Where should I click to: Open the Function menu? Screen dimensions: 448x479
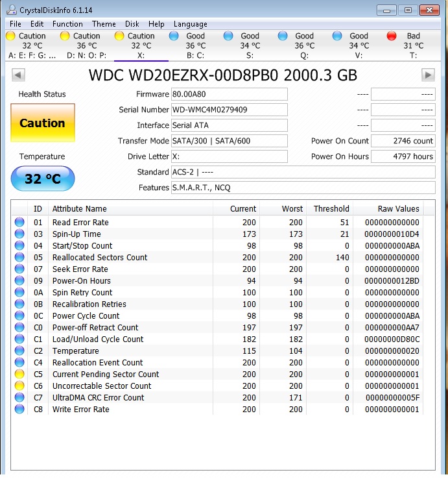(x=67, y=24)
